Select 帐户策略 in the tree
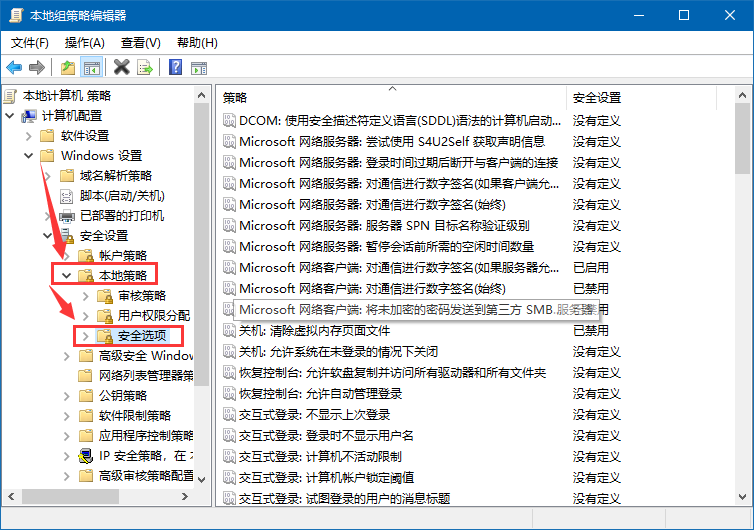754x530 pixels. pyautogui.click(x=121, y=255)
